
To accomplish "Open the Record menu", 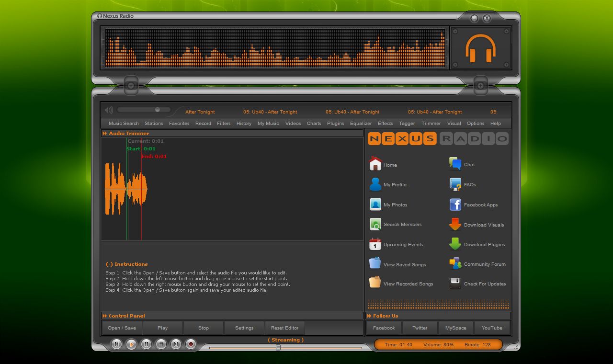I will 203,124.
